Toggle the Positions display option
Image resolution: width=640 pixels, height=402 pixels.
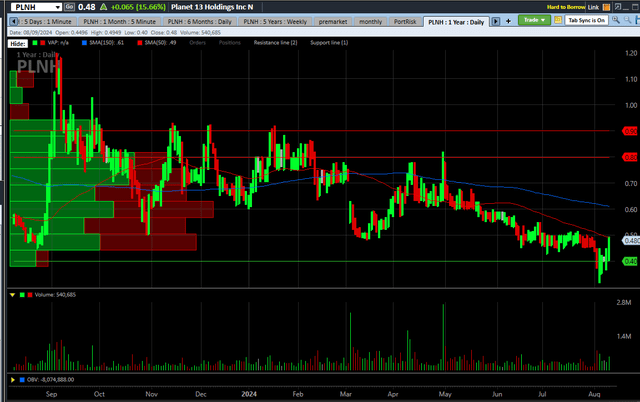pyautogui.click(x=229, y=42)
